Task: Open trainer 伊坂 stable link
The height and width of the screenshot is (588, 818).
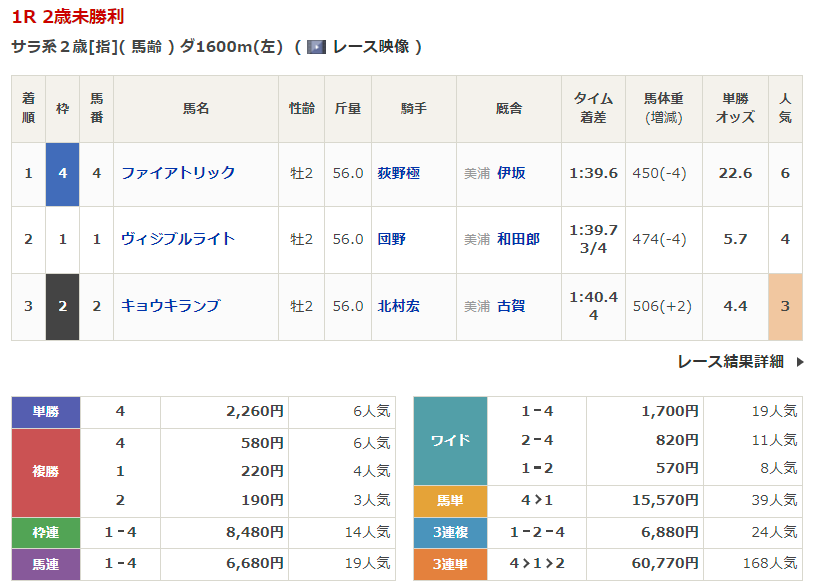Action: pos(511,173)
